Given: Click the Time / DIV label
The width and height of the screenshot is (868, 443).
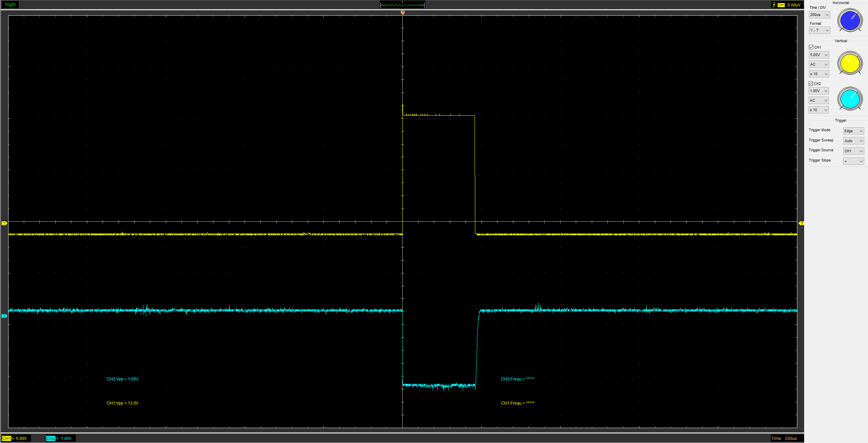Looking at the screenshot, I should point(817,7).
